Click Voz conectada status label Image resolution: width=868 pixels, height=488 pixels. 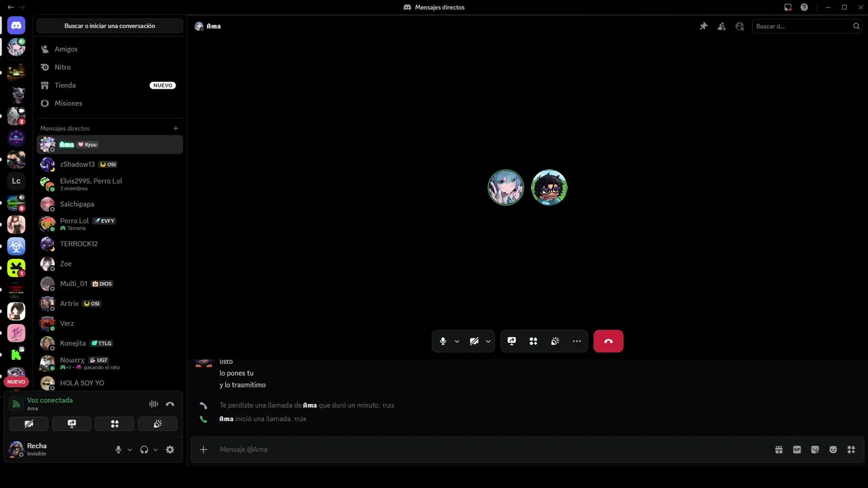50,400
